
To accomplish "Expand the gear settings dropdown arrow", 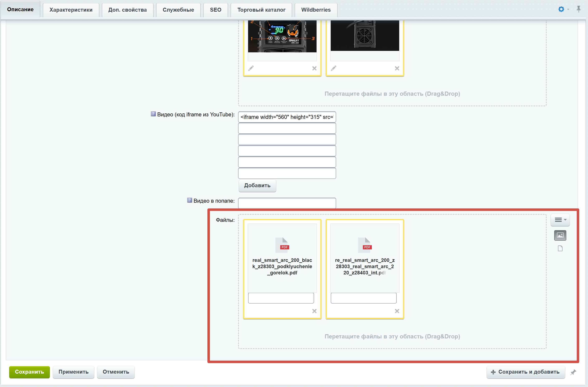I will click(568, 9).
